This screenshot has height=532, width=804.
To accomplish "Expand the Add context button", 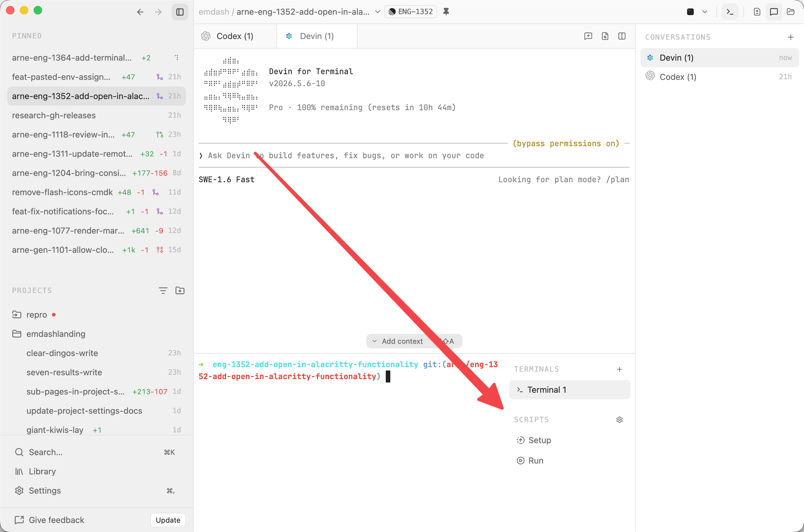I will pos(414,341).
